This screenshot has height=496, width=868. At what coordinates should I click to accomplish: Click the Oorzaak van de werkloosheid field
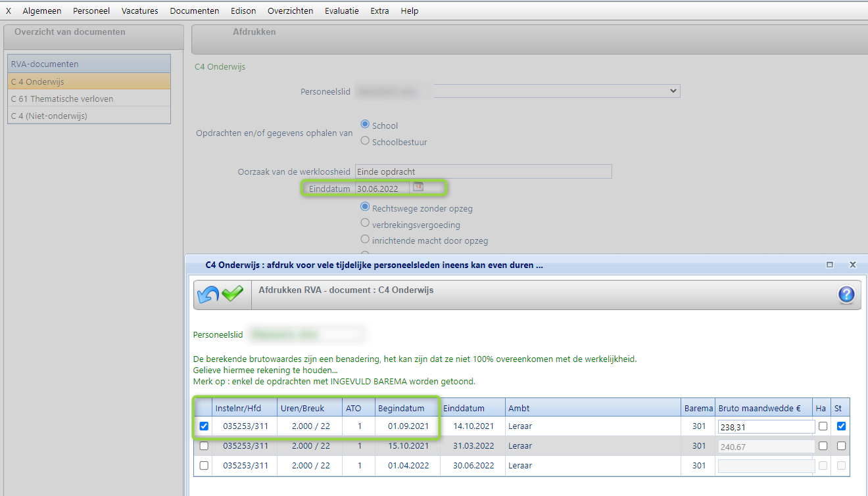[x=483, y=171]
